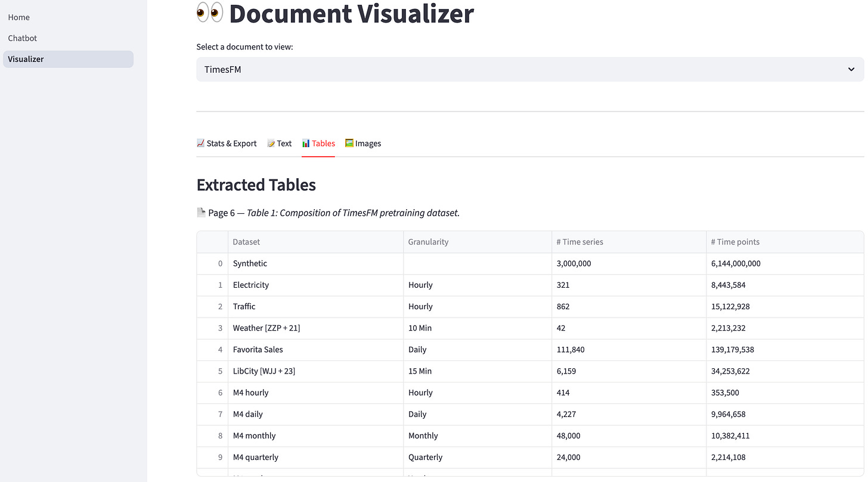This screenshot has width=868, height=482.
Task: Select the M4 quarterly cell
Action: coord(315,457)
